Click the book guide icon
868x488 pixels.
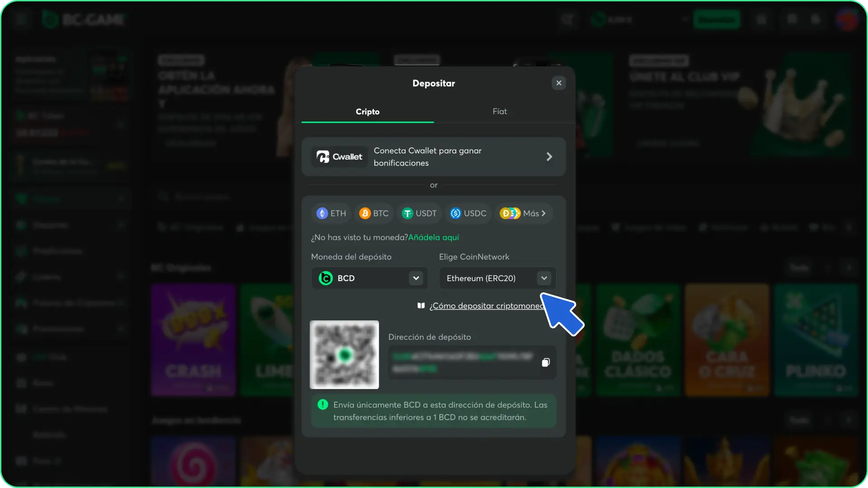[x=421, y=306]
